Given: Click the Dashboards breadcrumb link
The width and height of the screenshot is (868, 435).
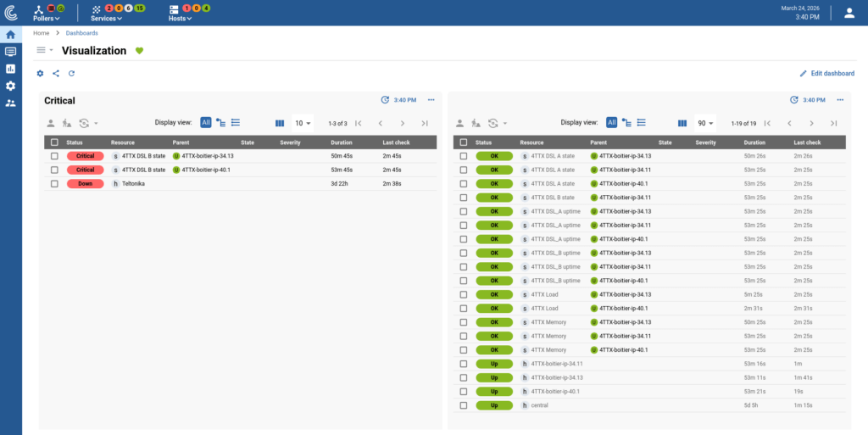Looking at the screenshot, I should click(x=81, y=32).
